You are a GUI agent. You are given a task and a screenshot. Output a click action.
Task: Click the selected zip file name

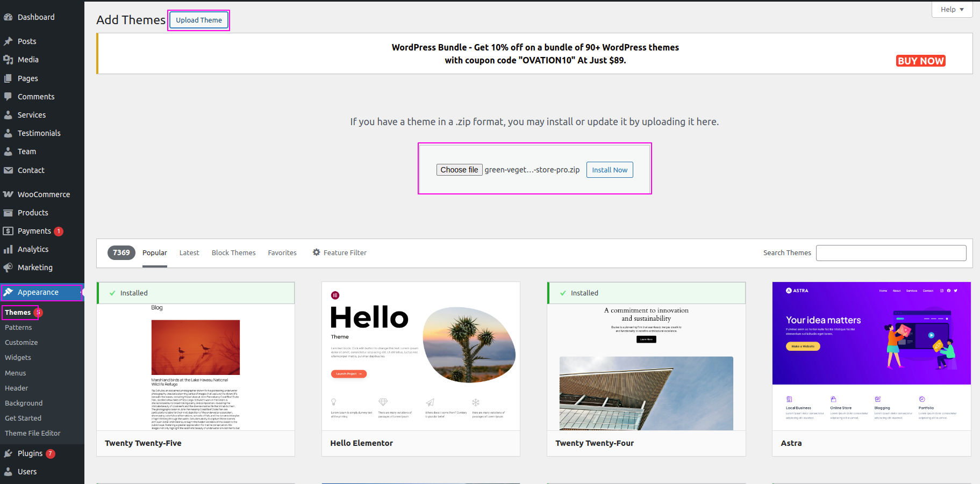click(x=532, y=170)
